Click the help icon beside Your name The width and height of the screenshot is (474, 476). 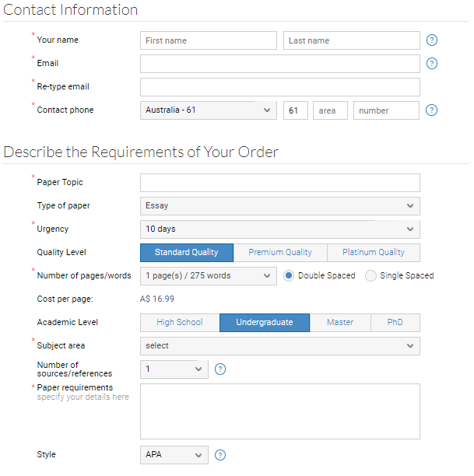point(431,40)
